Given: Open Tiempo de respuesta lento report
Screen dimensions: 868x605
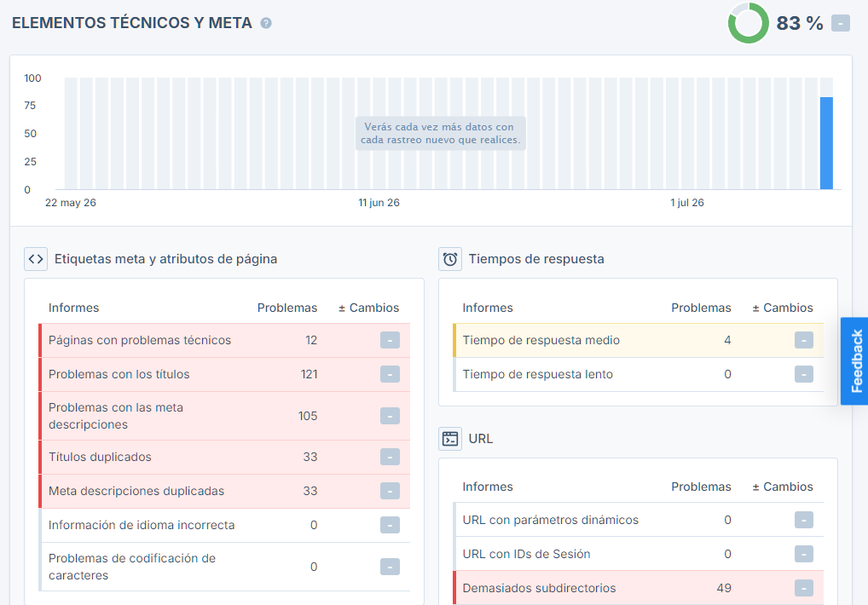Looking at the screenshot, I should (639, 374).
